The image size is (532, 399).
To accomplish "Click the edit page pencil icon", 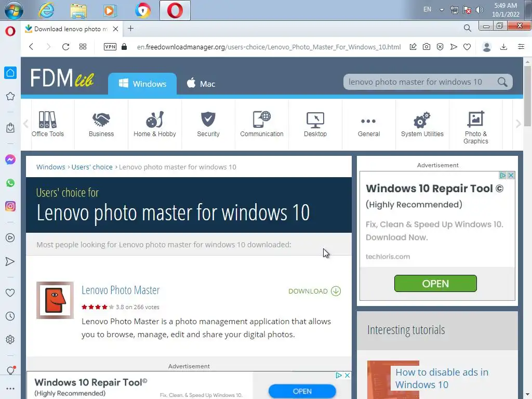I will coord(413,47).
